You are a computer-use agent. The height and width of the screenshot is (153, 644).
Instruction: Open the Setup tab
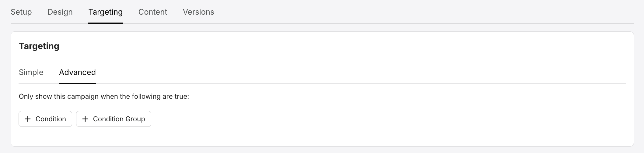(x=21, y=12)
